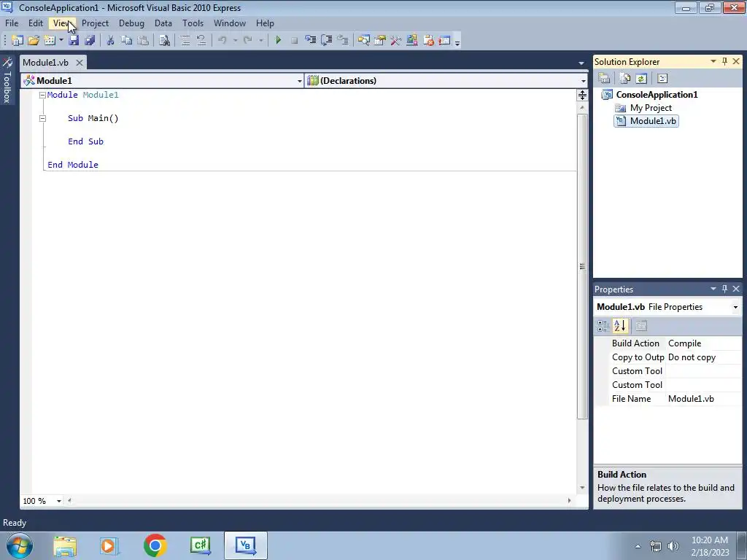
Task: Open the Properties Window from the main toolbar
Action: pos(380,41)
